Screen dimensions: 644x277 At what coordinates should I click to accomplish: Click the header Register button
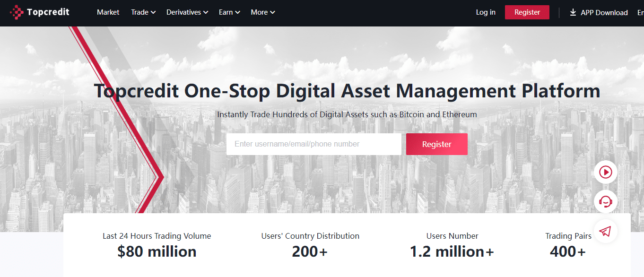527,12
